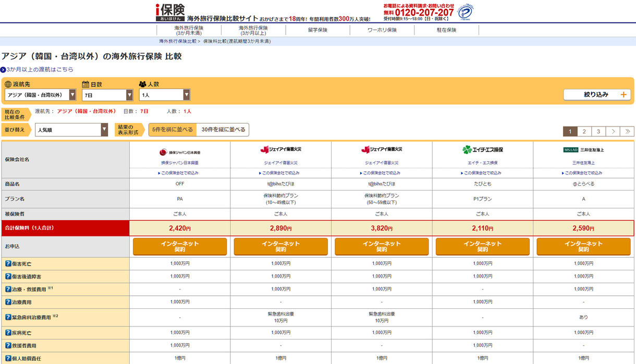
Task: Click the i保険 site logo
Action: point(170,11)
